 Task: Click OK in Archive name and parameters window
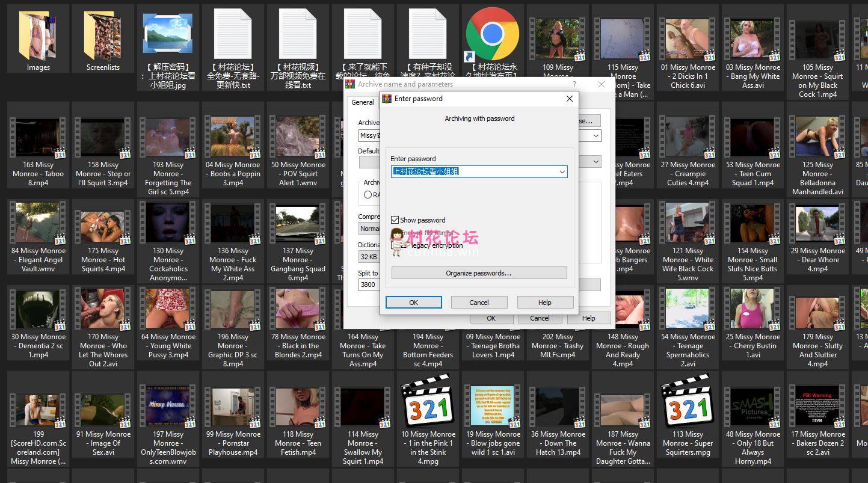[491, 318]
